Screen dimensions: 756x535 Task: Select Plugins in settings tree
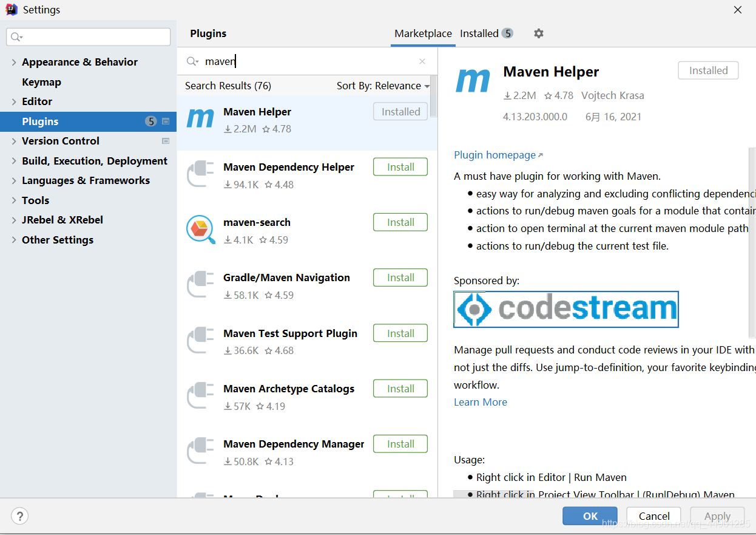[x=88, y=121]
